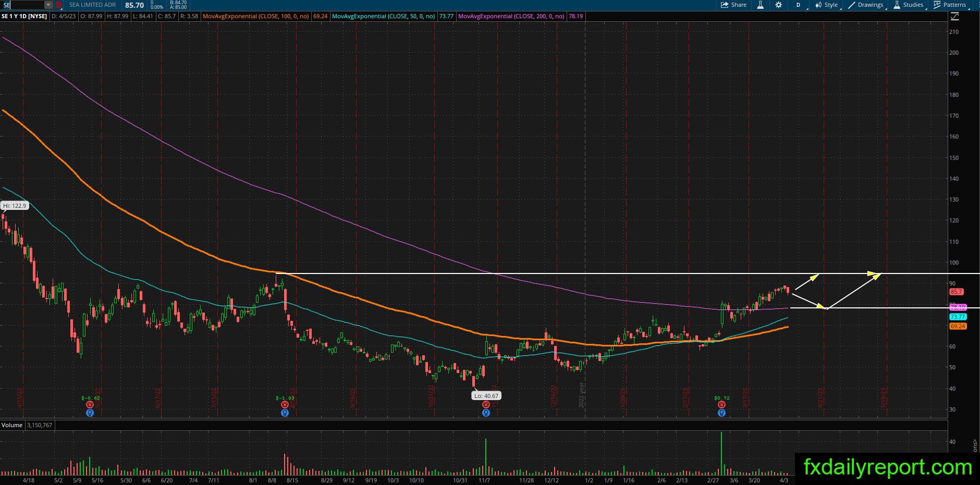
Task: Click the red 85.7 last price tag
Action: coord(957,292)
